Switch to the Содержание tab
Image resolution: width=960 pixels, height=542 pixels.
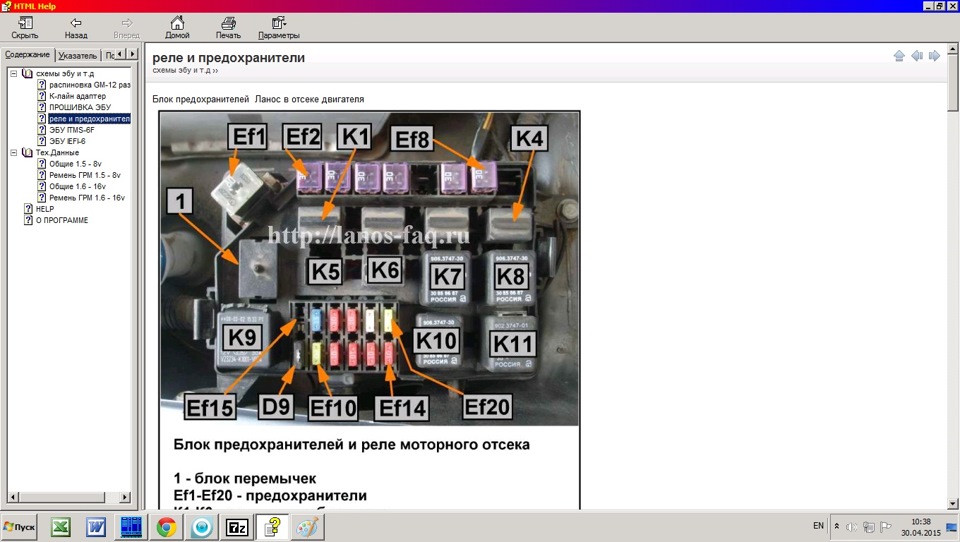[x=28, y=55]
